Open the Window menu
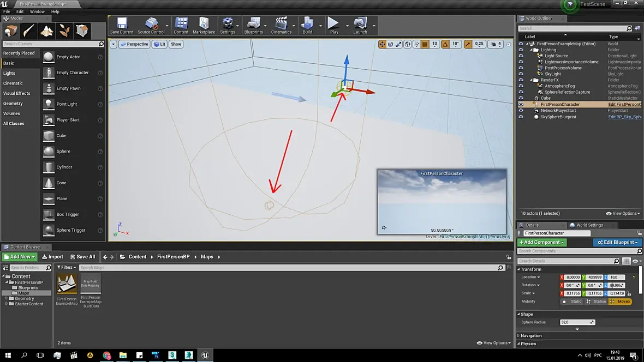This screenshot has height=362, width=644. point(37,11)
